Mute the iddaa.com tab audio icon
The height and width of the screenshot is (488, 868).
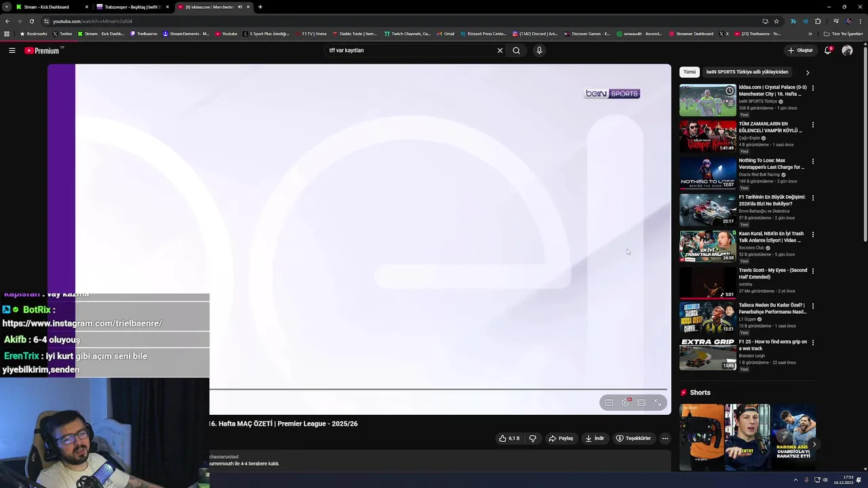pyautogui.click(x=239, y=7)
